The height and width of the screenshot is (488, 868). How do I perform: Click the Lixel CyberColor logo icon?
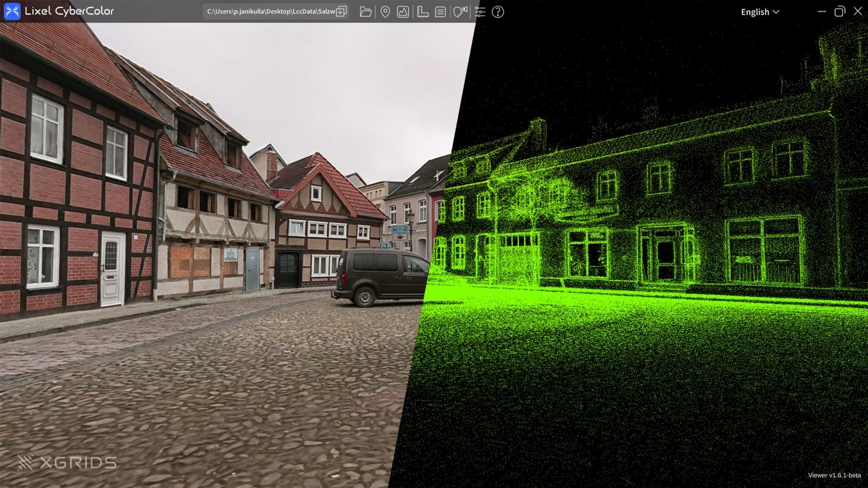coord(12,12)
